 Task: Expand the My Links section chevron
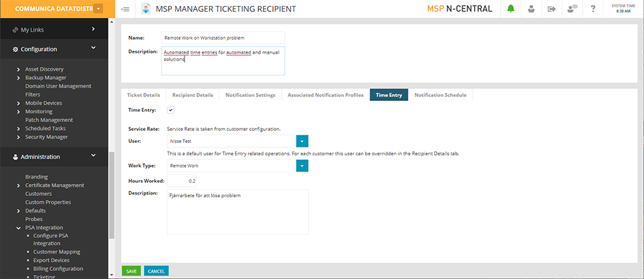pos(93,29)
